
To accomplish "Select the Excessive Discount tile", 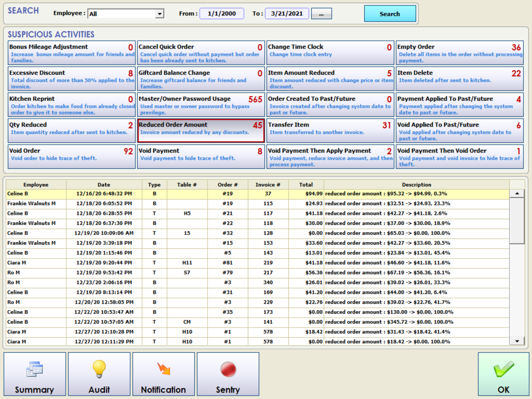I will 71,79.
